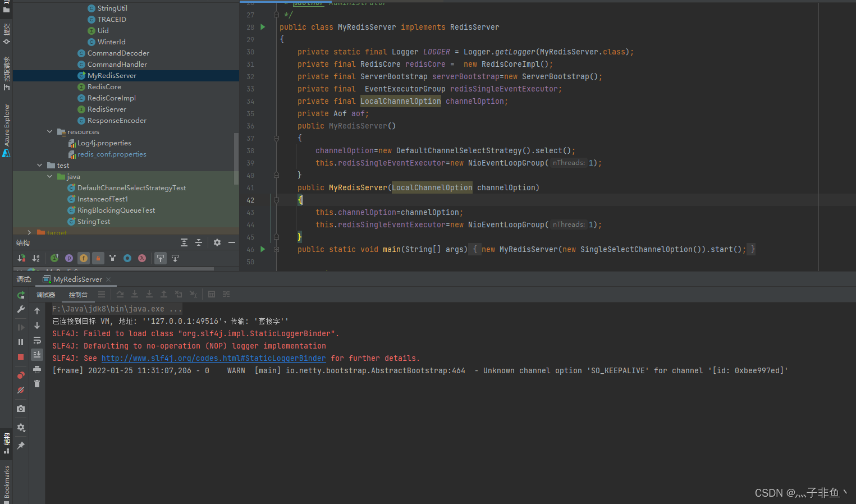Screen dimensions: 856x504
Task: Pause the running program
Action: click(21, 342)
